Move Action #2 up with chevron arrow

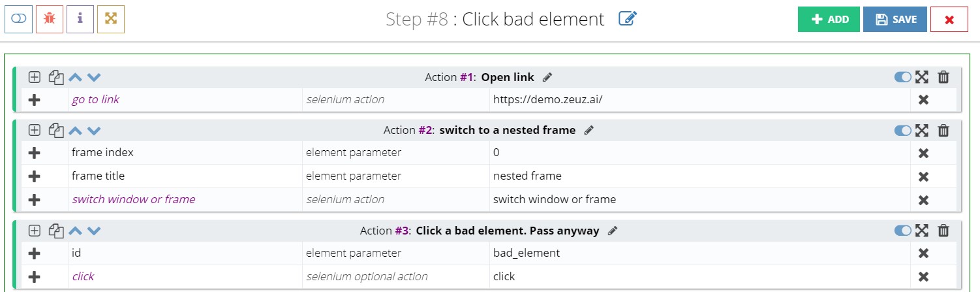coord(75,131)
